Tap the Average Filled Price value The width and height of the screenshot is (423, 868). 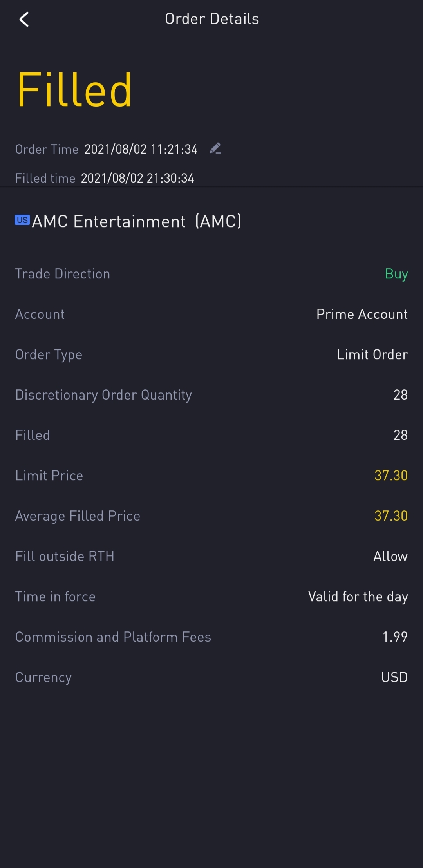(391, 516)
